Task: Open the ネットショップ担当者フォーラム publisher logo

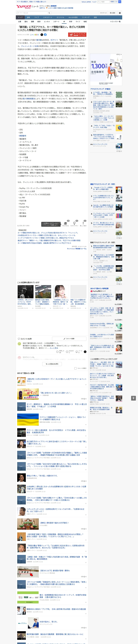Action: [x=77, y=35]
